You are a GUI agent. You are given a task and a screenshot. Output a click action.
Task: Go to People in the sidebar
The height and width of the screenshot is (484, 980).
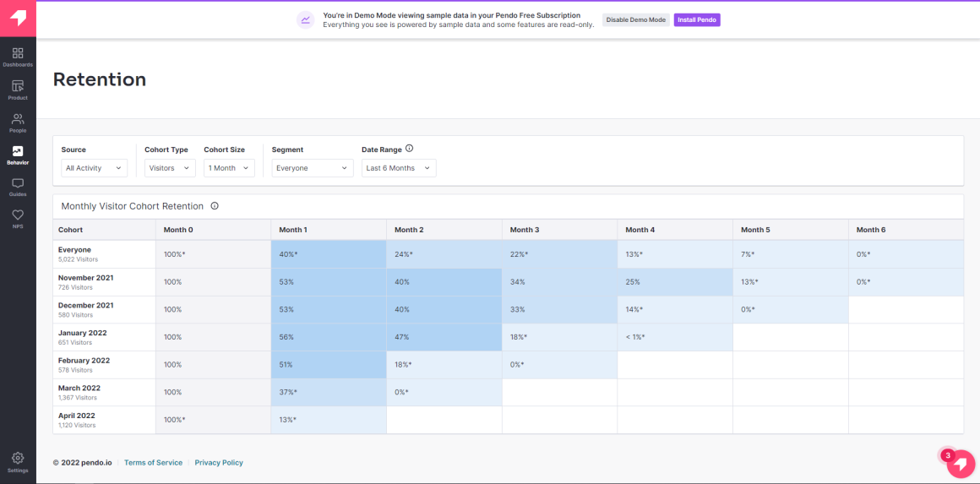point(18,123)
